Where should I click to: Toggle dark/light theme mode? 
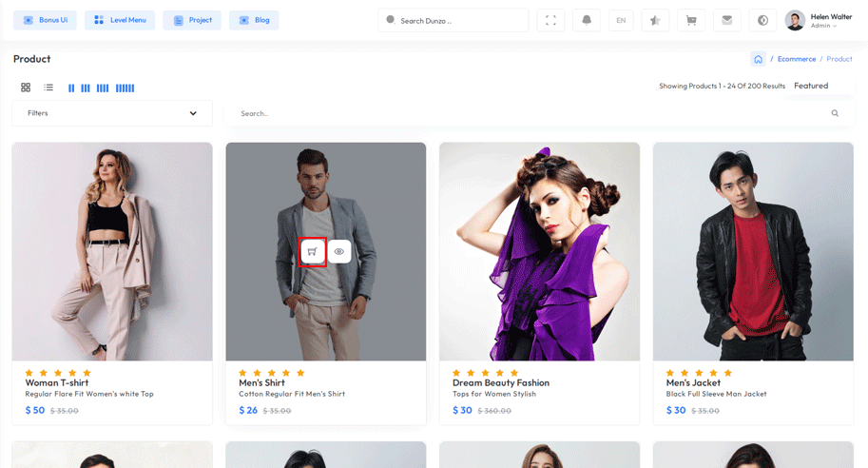click(x=762, y=20)
